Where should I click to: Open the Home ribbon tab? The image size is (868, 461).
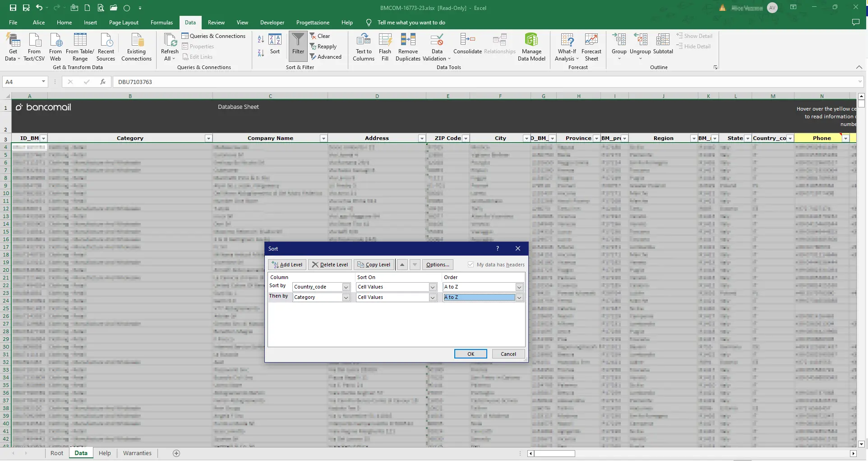(x=64, y=23)
